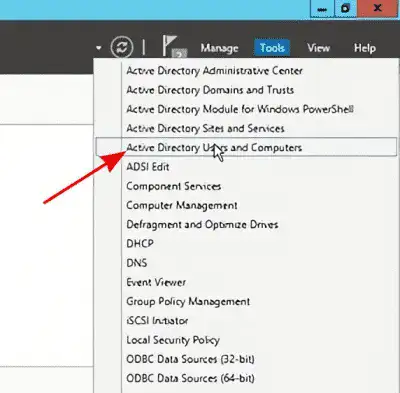400x393 pixels.
Task: Click the refresh icon in Server Manager
Action: pos(122,47)
